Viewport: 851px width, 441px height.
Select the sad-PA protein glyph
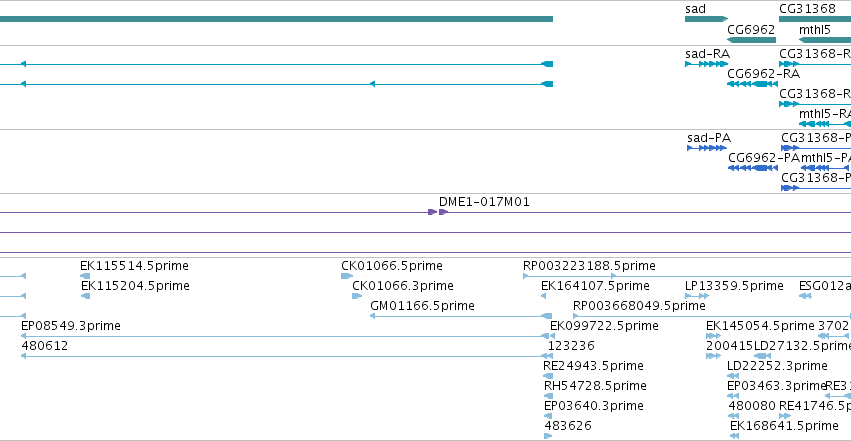707,148
